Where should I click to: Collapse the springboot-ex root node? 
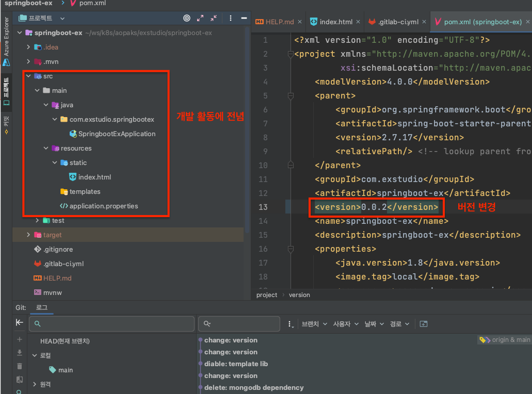pos(20,33)
